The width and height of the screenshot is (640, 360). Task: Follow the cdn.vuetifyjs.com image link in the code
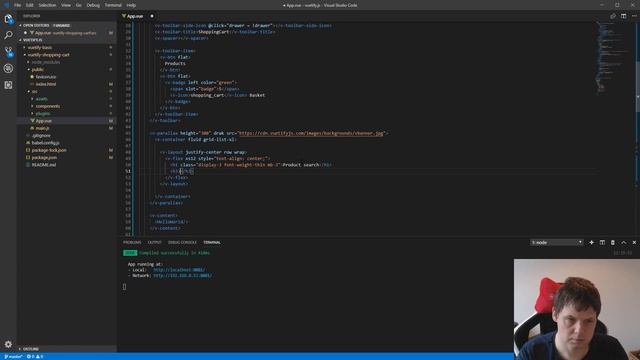[311, 133]
